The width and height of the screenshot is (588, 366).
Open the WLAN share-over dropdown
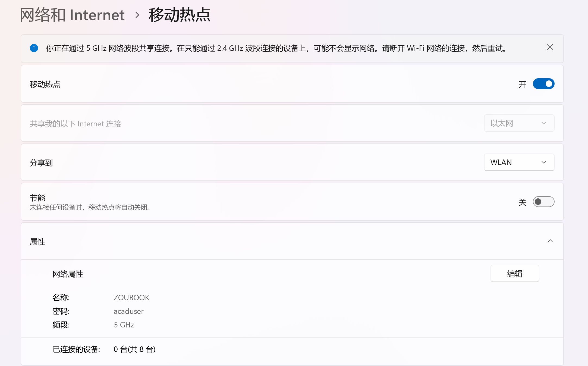pyautogui.click(x=519, y=162)
